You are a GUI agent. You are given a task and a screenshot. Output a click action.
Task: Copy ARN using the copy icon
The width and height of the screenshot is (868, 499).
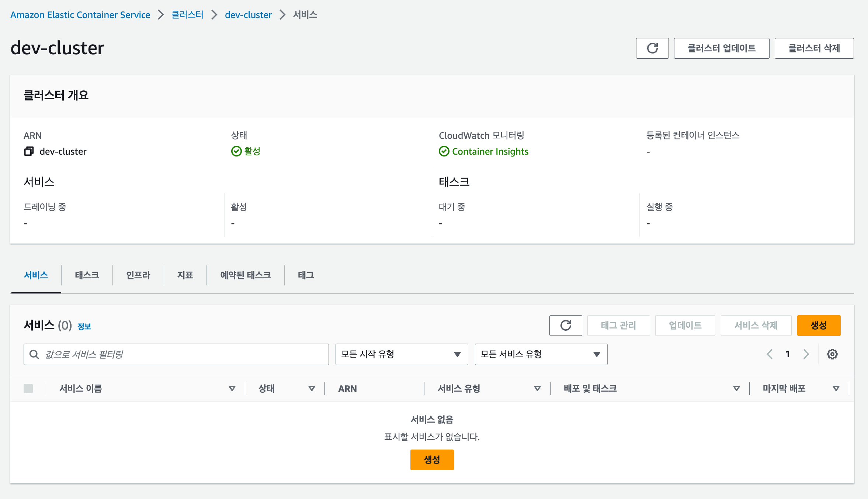tap(29, 151)
